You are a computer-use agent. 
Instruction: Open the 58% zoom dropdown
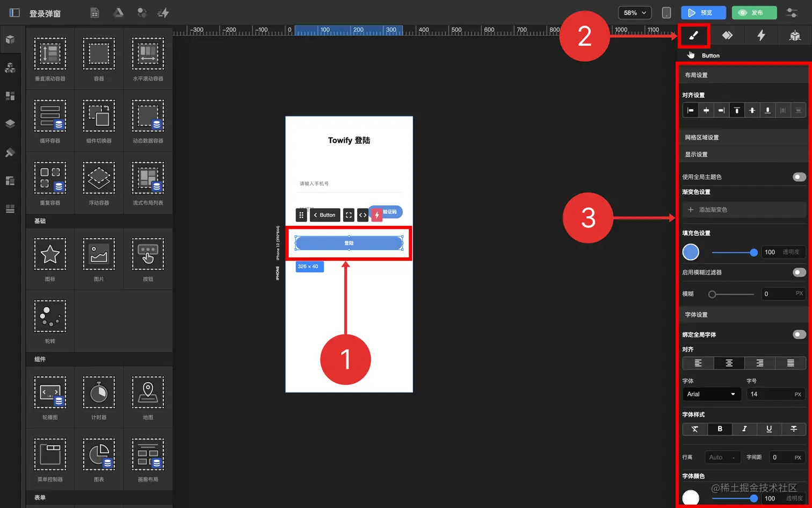(x=635, y=13)
